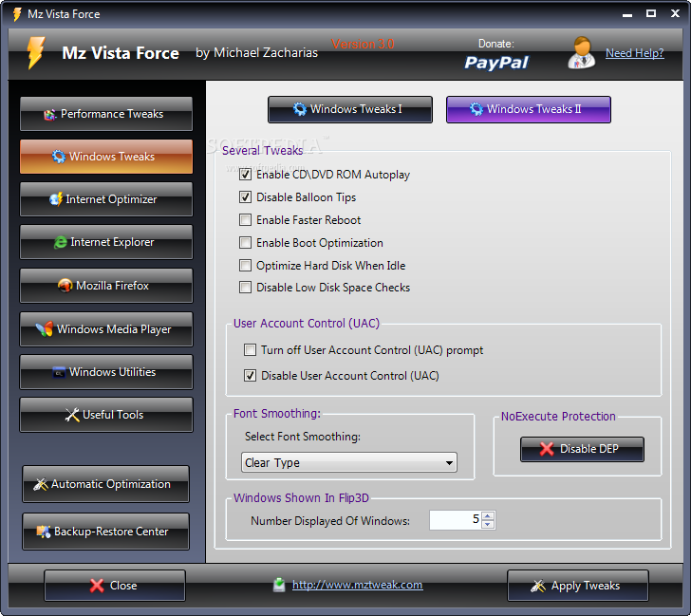Open the Font Smoothing dropdown

(x=349, y=462)
